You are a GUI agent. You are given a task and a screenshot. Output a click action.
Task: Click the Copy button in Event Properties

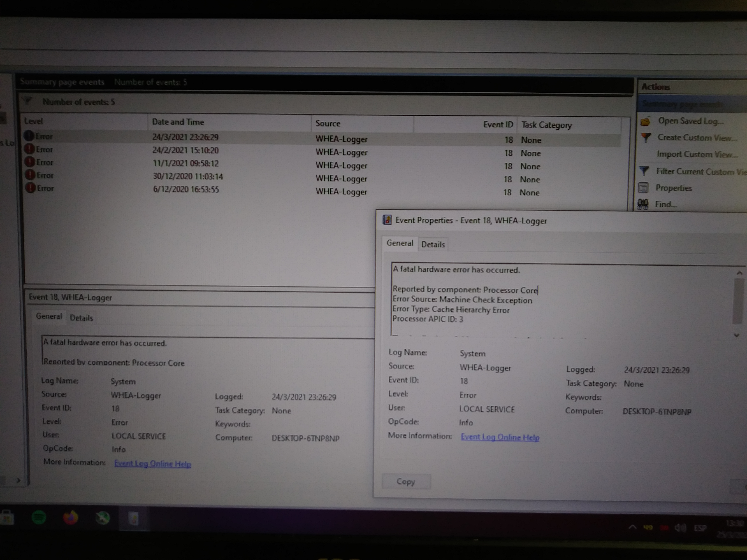(406, 481)
